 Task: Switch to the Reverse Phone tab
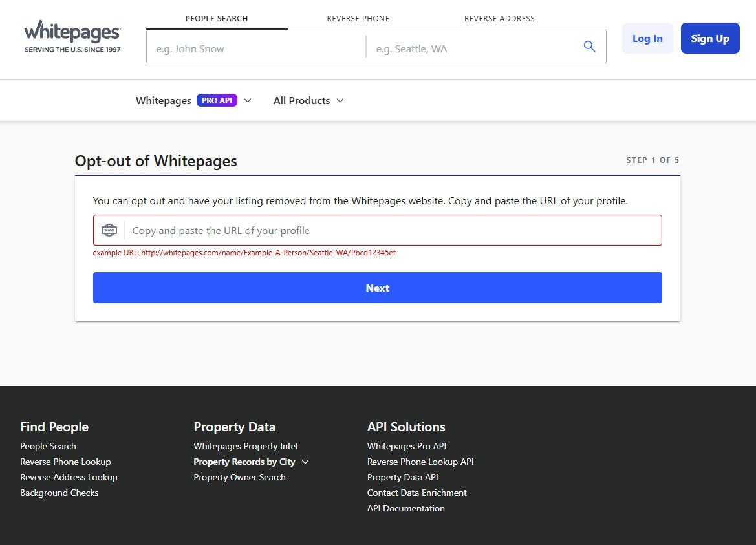pos(358,18)
